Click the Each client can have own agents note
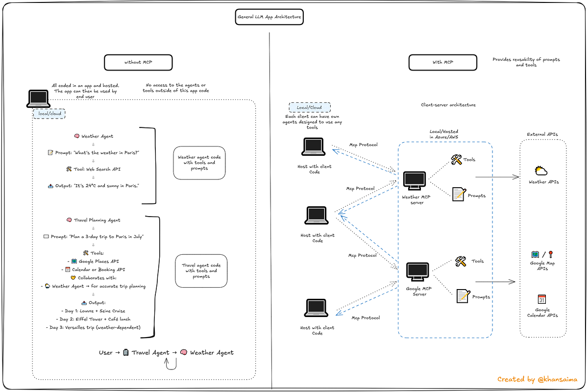Image resolution: width=588 pixels, height=392 pixels. (x=314, y=122)
